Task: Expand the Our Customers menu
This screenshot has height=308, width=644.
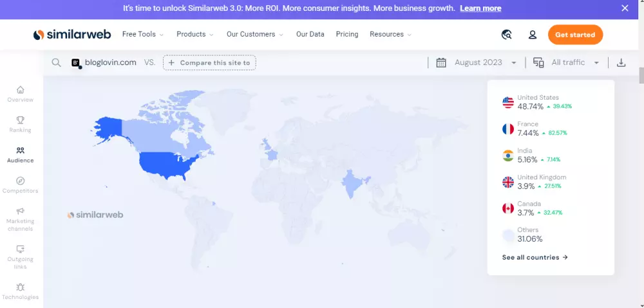Action: point(254,35)
